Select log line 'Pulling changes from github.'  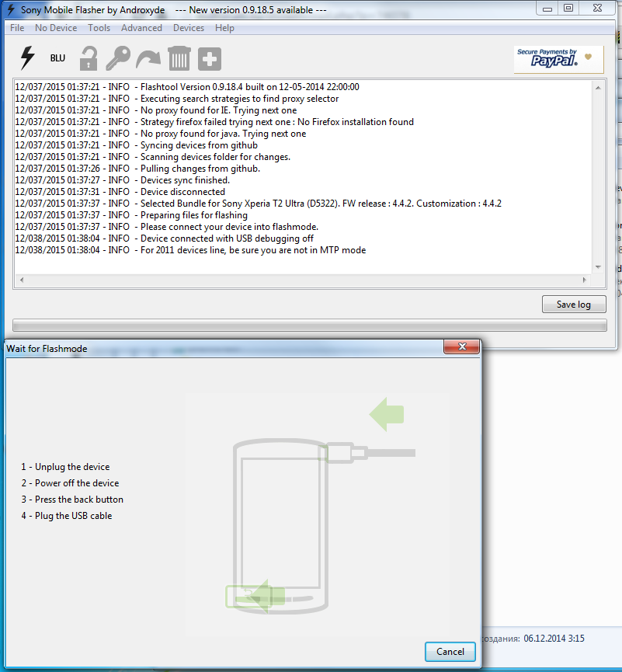click(137, 169)
